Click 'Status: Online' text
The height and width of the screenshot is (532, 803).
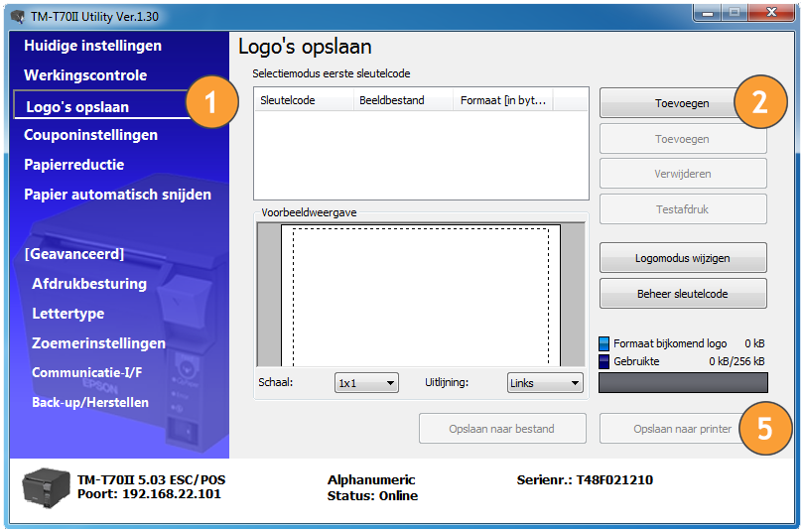(x=372, y=495)
